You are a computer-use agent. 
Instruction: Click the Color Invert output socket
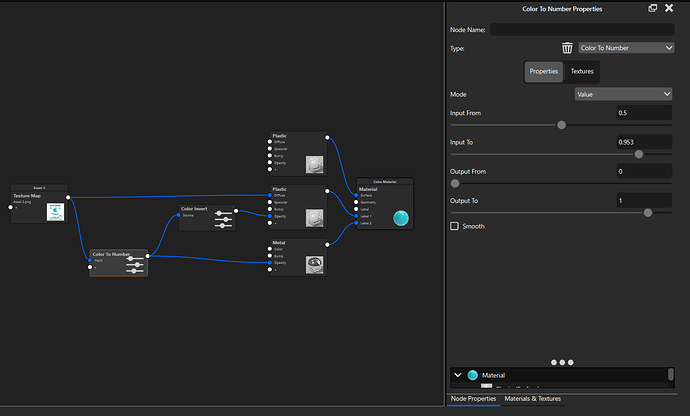tap(236, 211)
